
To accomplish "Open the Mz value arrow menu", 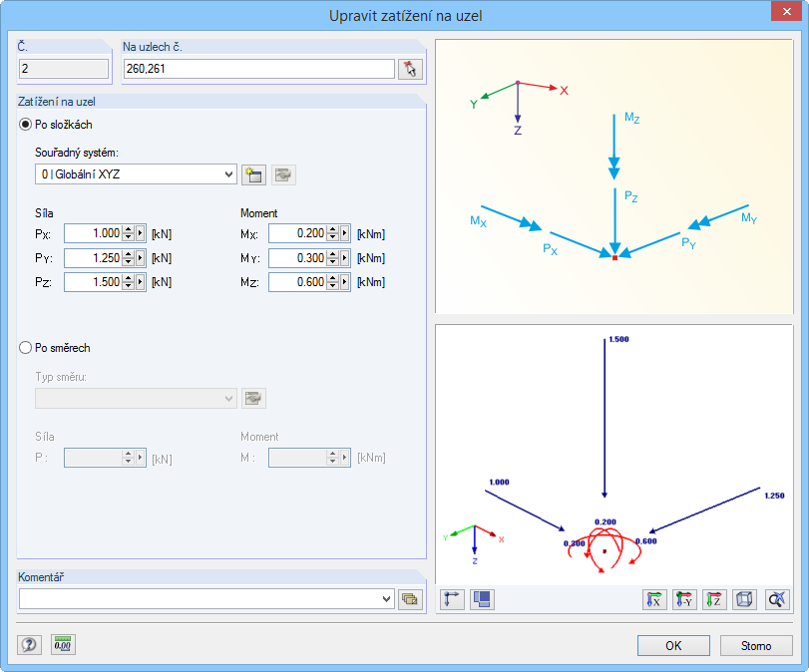I will 345,282.
